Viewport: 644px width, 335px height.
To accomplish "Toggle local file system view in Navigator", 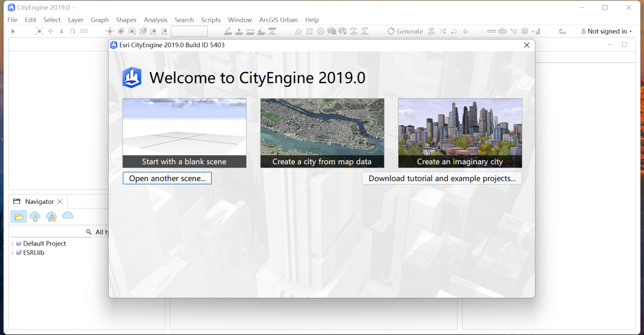I will coord(19,216).
